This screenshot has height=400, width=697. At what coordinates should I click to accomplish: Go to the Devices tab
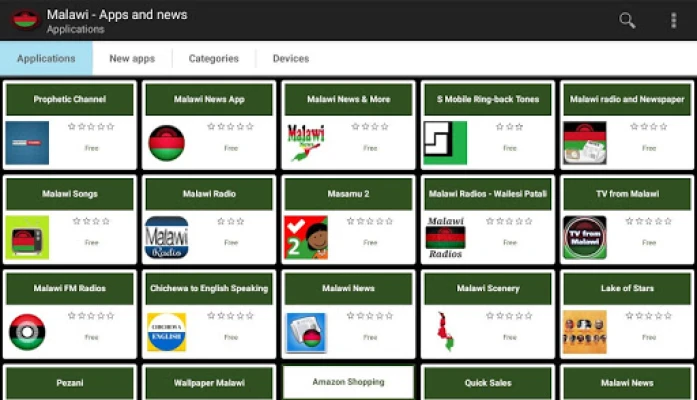pos(291,58)
